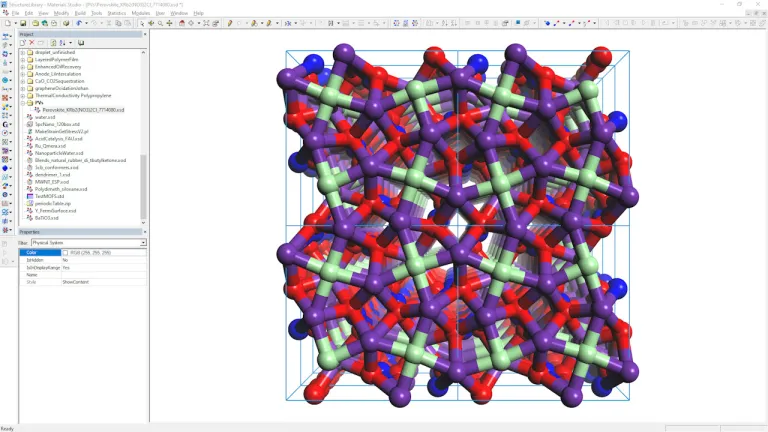Click the Sketch Atom pencil icon
This screenshot has height=432, width=768.
click(x=231, y=22)
